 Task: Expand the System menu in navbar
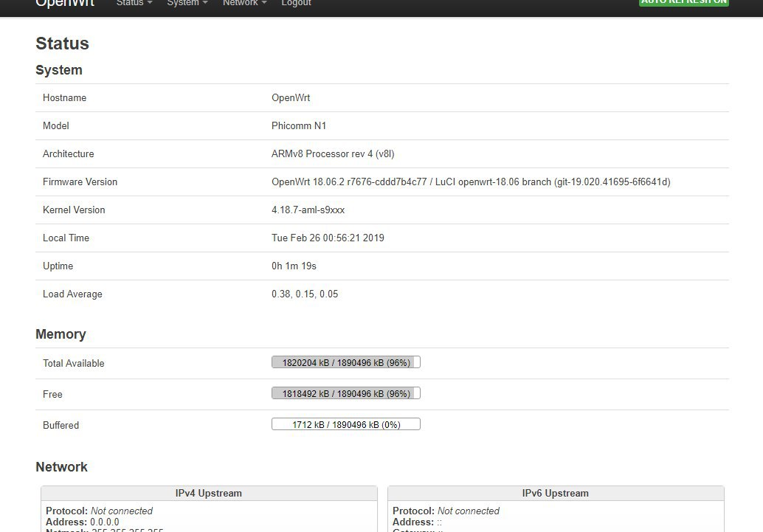(x=187, y=3)
